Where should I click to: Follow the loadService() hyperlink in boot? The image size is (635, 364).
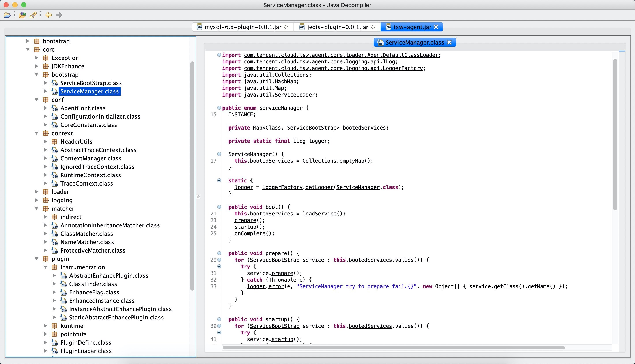point(319,214)
